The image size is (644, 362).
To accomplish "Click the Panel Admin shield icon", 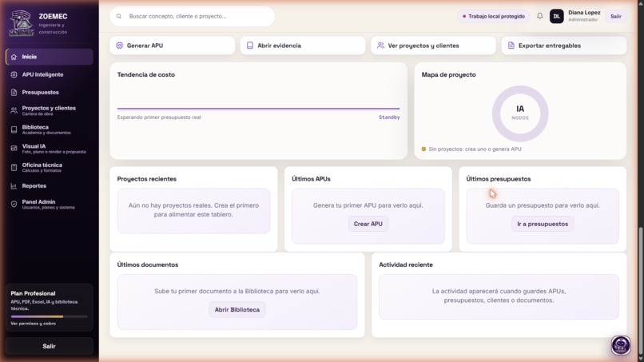I will (14, 204).
